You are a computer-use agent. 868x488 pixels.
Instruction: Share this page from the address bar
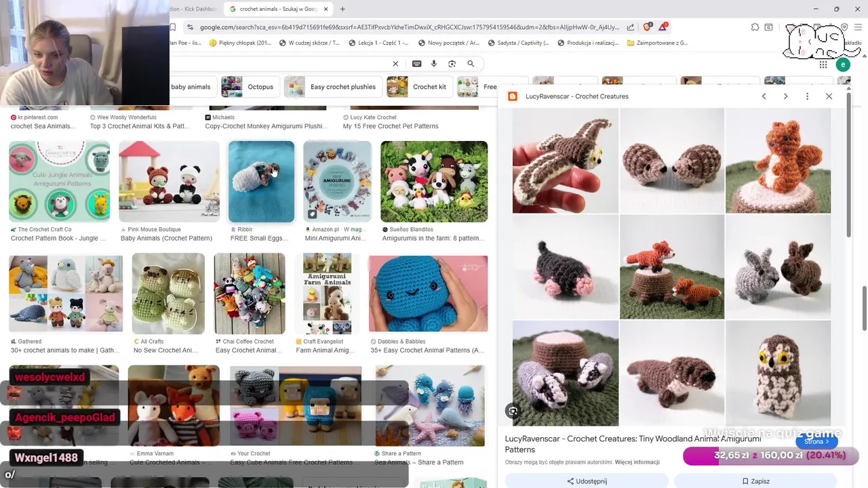point(631,27)
